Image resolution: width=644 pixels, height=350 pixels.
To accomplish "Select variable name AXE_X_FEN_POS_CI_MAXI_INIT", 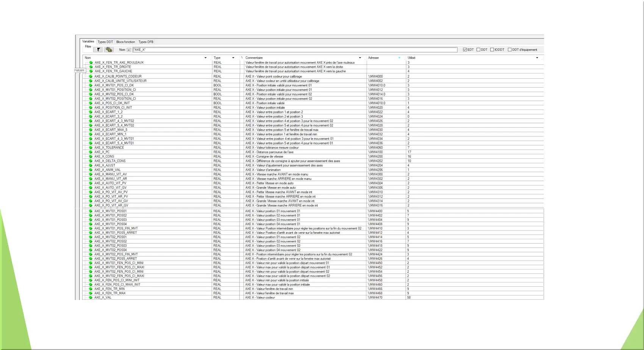I will 117,285.
